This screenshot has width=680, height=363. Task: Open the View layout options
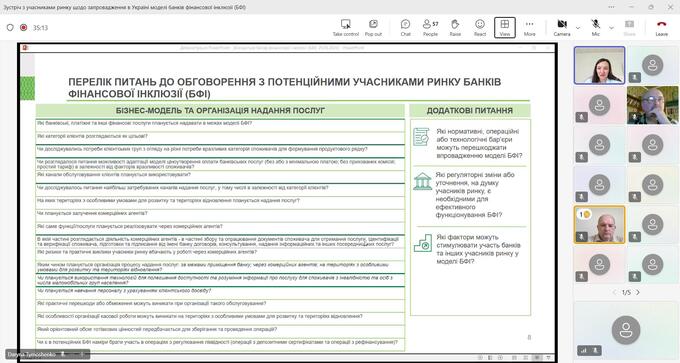click(x=504, y=28)
